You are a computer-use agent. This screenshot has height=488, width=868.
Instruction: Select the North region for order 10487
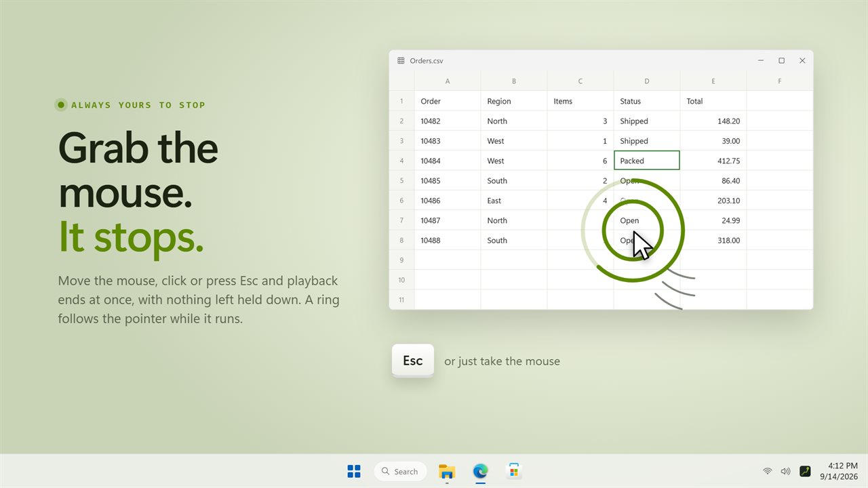(514, 220)
